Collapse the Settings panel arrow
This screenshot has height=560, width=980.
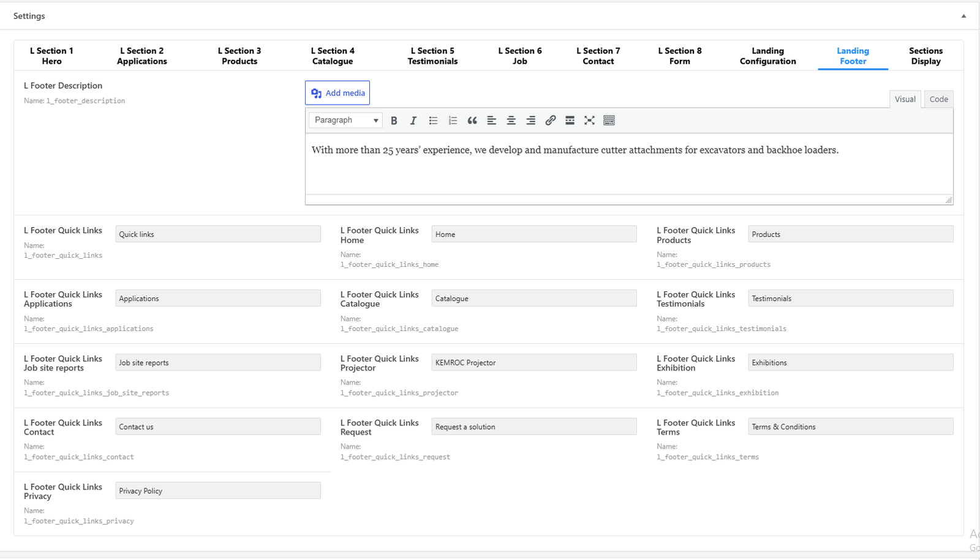click(963, 16)
